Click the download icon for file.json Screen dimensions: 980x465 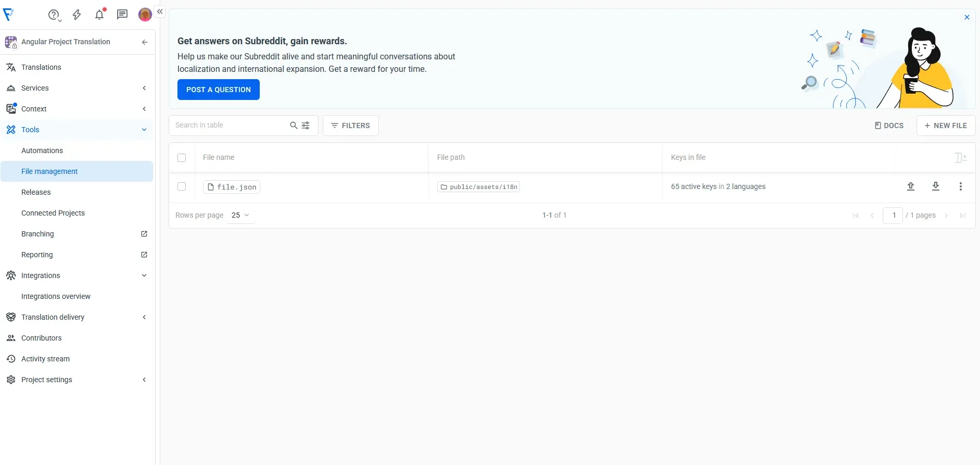(x=936, y=186)
